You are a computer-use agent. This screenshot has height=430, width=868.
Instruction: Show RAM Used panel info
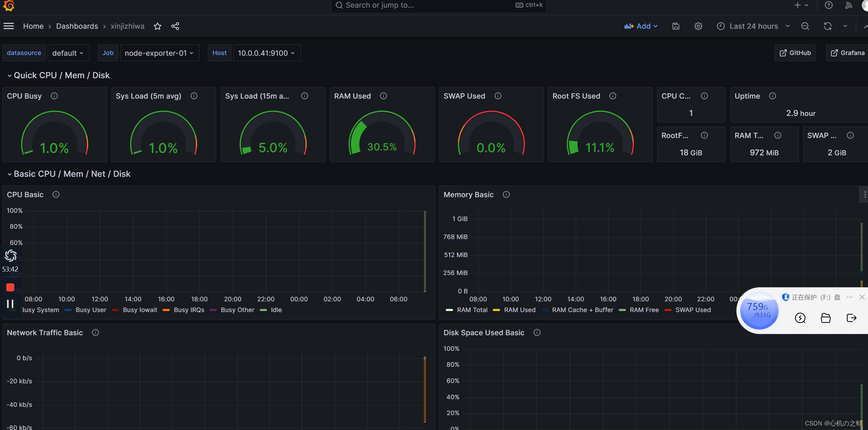click(x=384, y=96)
